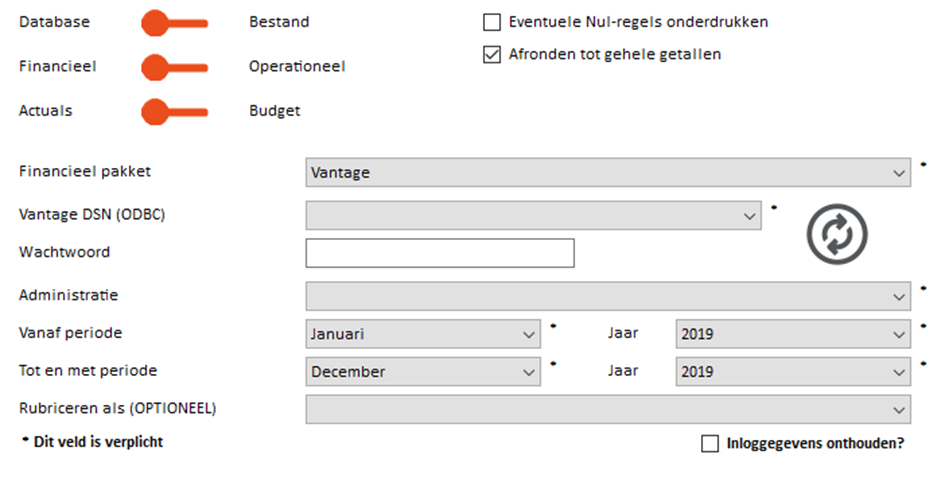Image resolution: width=945 pixels, height=486 pixels.
Task: Expand the Rubriceren als (OPTIONEEL) dropdown
Action: (x=608, y=409)
